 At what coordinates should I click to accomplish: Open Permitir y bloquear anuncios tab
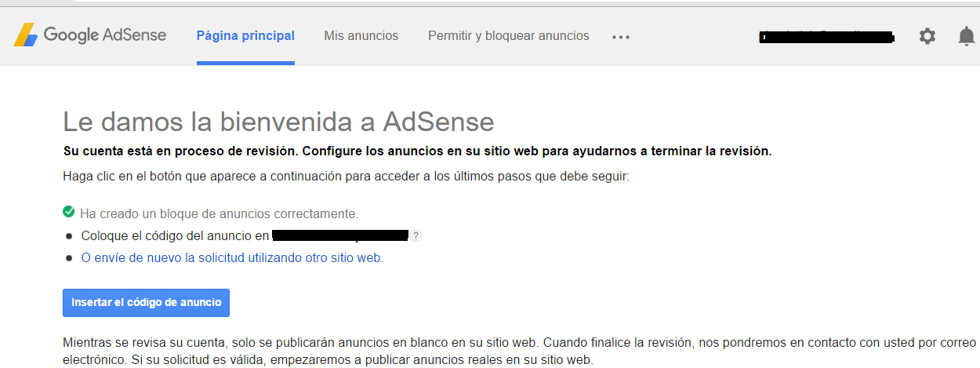click(x=509, y=36)
